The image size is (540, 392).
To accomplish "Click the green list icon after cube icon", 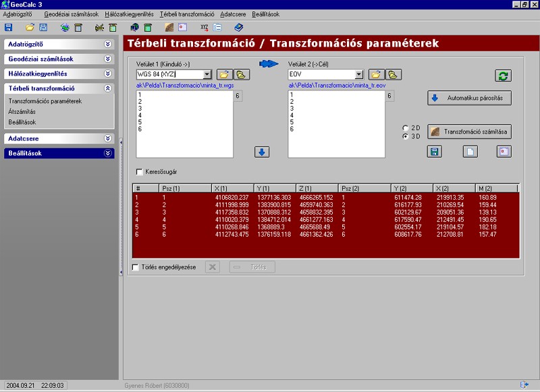I will [x=148, y=28].
